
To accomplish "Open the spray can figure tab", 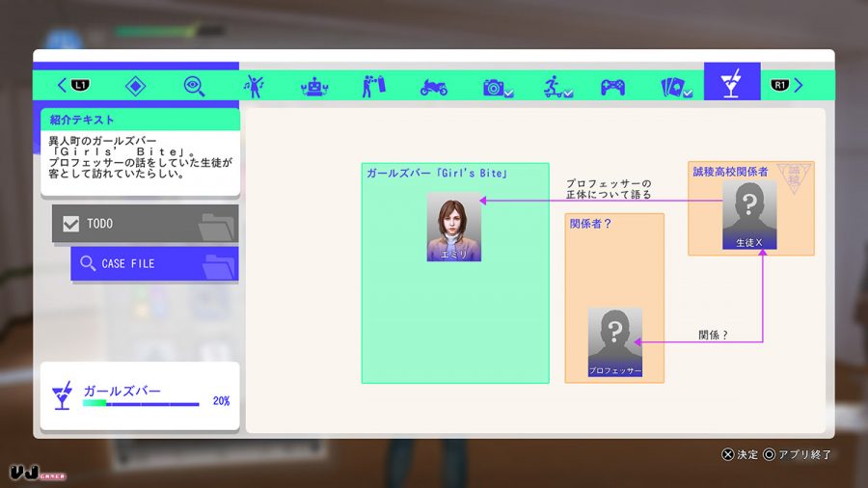I will point(374,86).
